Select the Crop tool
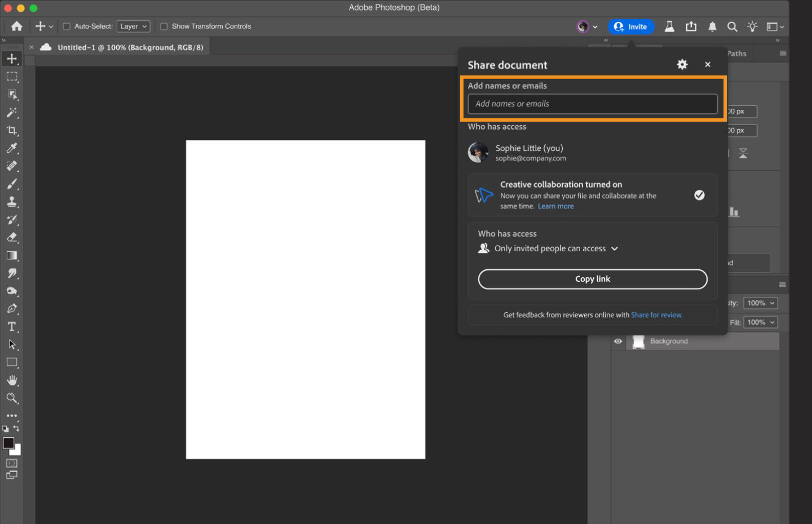The width and height of the screenshot is (812, 524). click(12, 131)
